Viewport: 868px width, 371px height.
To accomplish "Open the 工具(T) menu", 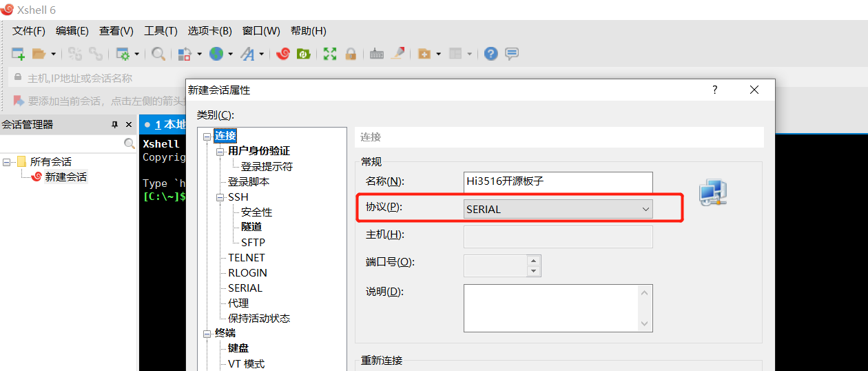I will [x=161, y=31].
